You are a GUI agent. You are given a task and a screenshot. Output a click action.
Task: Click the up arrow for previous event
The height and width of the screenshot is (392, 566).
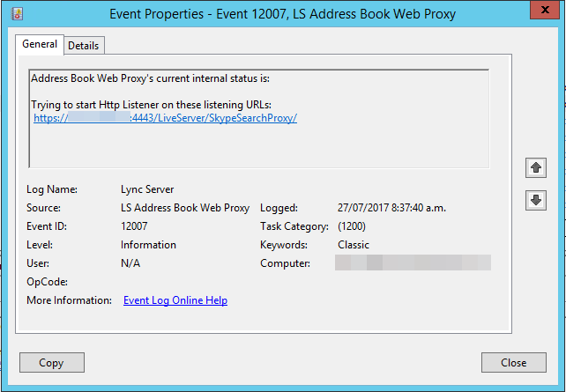535,166
